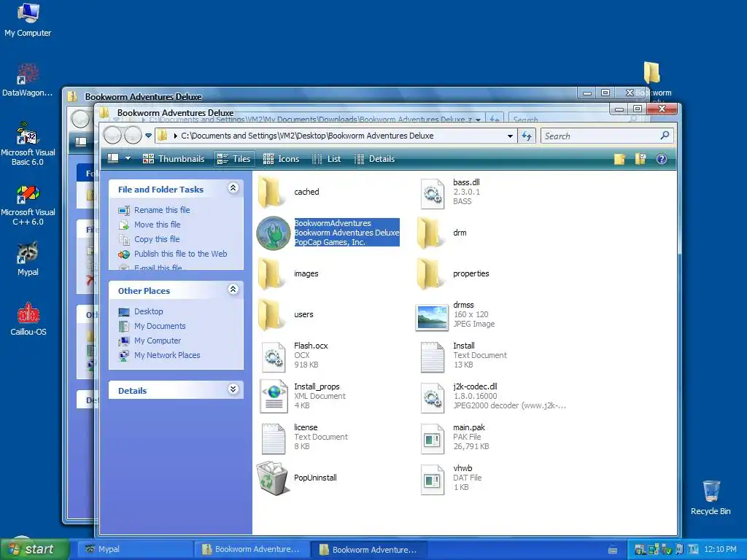Collapse the File and Folder Tasks panel
The height and width of the screenshot is (560, 747).
coord(233,188)
